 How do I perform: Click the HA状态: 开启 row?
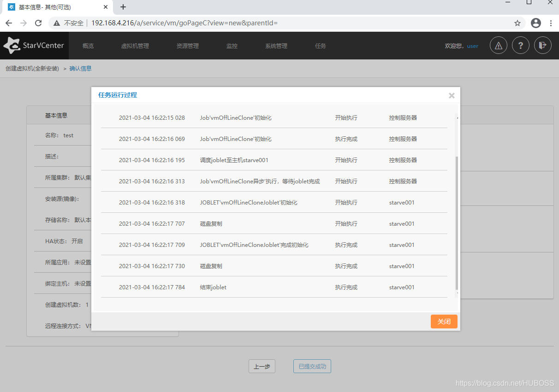click(x=64, y=241)
